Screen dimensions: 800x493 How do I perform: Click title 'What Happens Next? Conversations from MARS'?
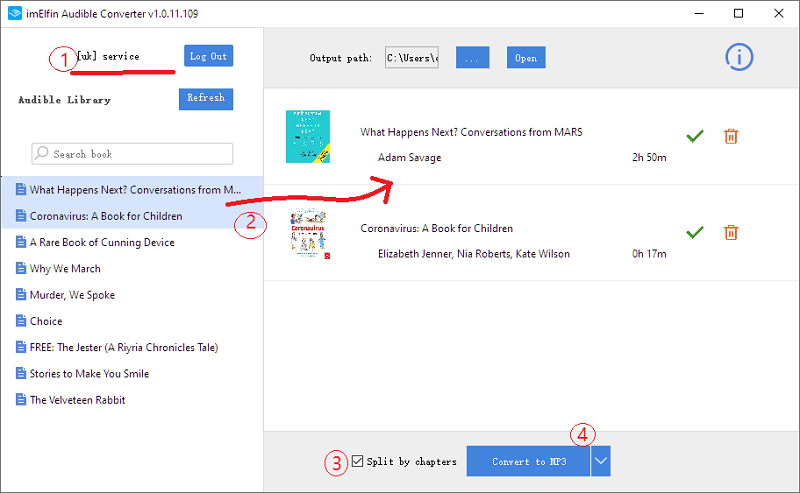[471, 132]
